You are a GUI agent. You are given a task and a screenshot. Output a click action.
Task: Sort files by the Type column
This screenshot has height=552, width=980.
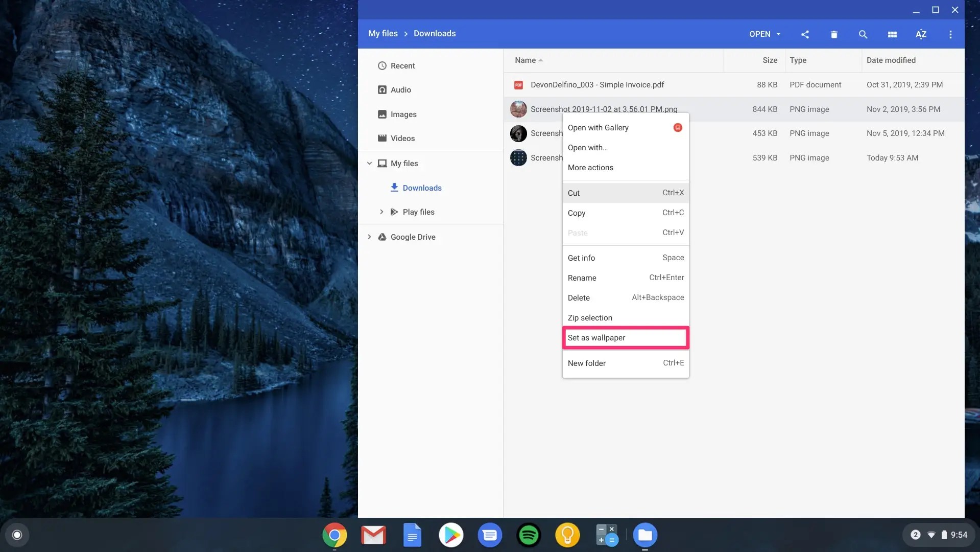click(x=798, y=60)
